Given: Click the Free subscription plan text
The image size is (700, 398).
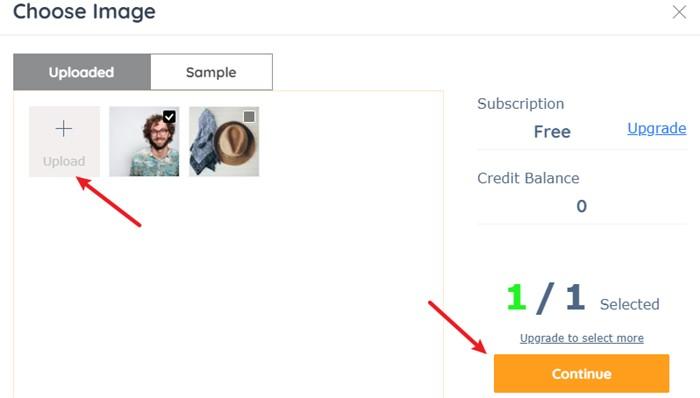Looking at the screenshot, I should click(x=552, y=132).
